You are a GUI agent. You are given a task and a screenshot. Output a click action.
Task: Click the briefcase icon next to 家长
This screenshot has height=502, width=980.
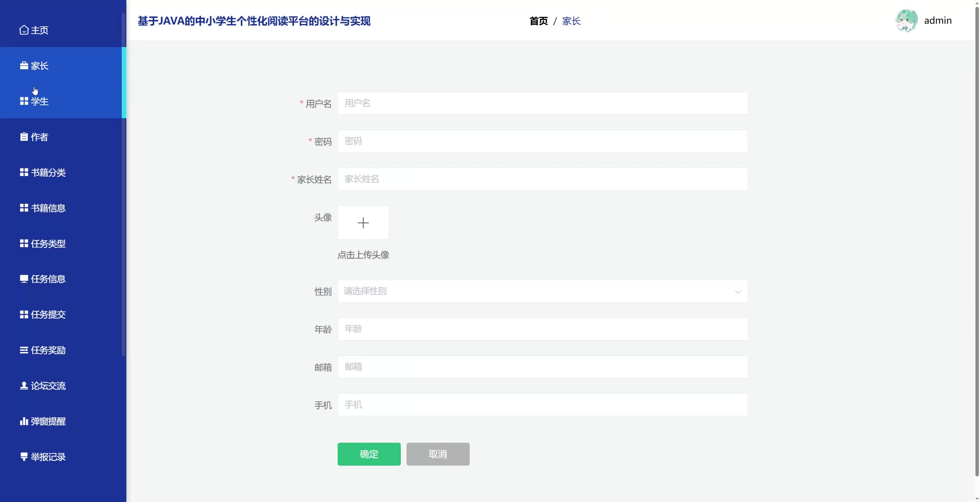[24, 66]
